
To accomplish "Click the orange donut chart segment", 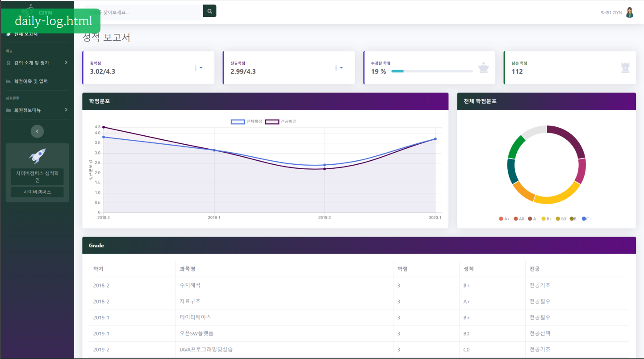I will (x=523, y=192).
